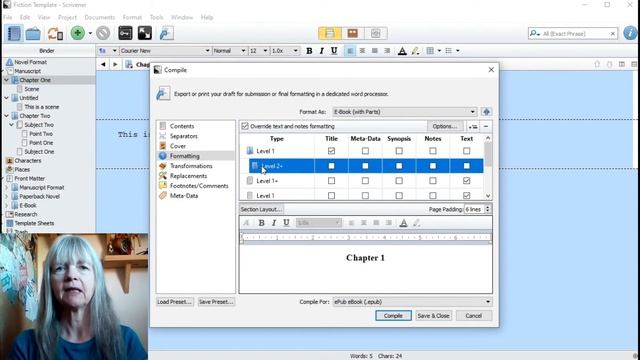Open text color in main format bar
This screenshot has height=360, width=640.
402,51
